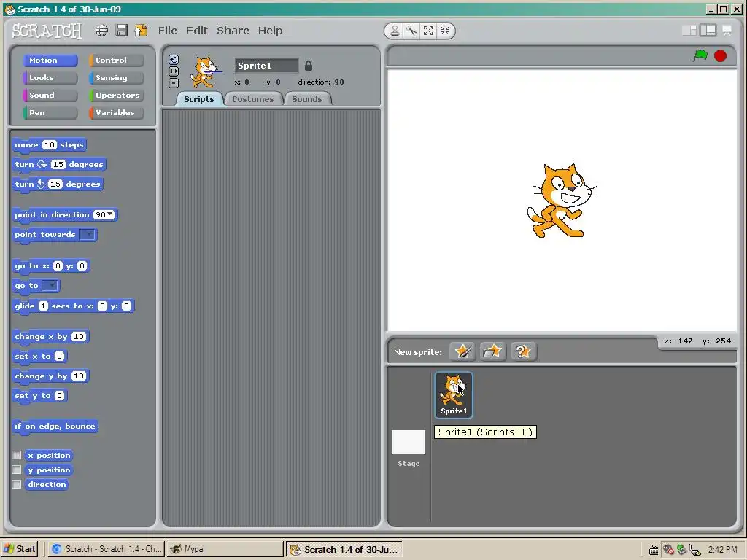Click the if on edge, bounce block
This screenshot has width=747, height=560.
[55, 427]
